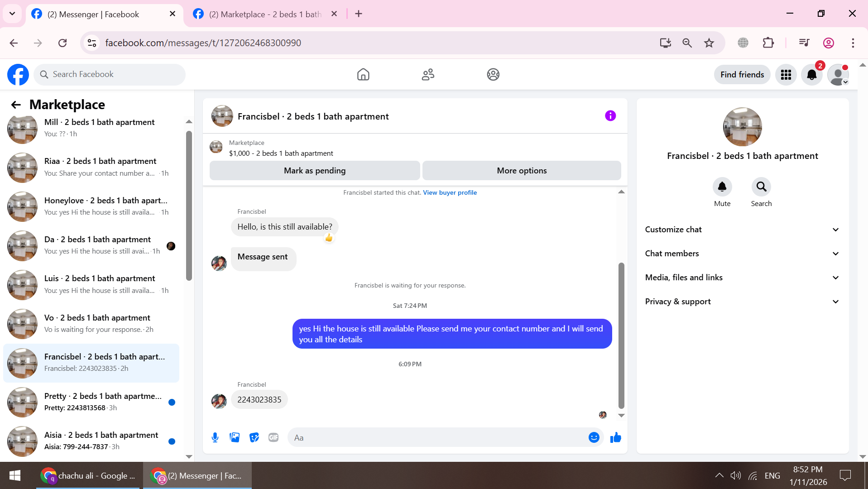Screen dimensions: 868x489
Task: Open the Riaa conversation
Action: [x=91, y=167]
